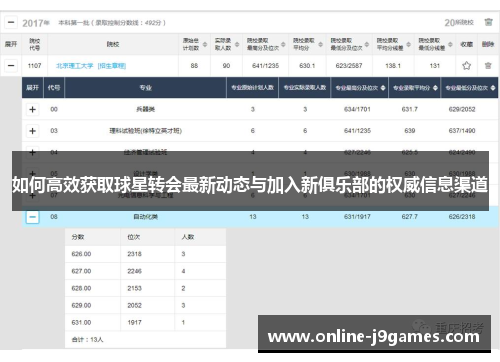Click the 专业 header in major table
The width and height of the screenshot is (500, 362).
146,88
